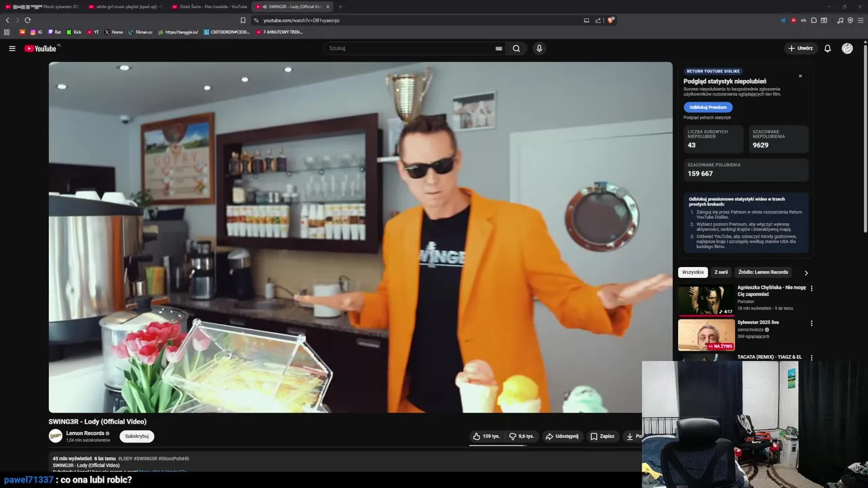Start voice search with microphone icon
The image size is (868, 488).
point(539,49)
